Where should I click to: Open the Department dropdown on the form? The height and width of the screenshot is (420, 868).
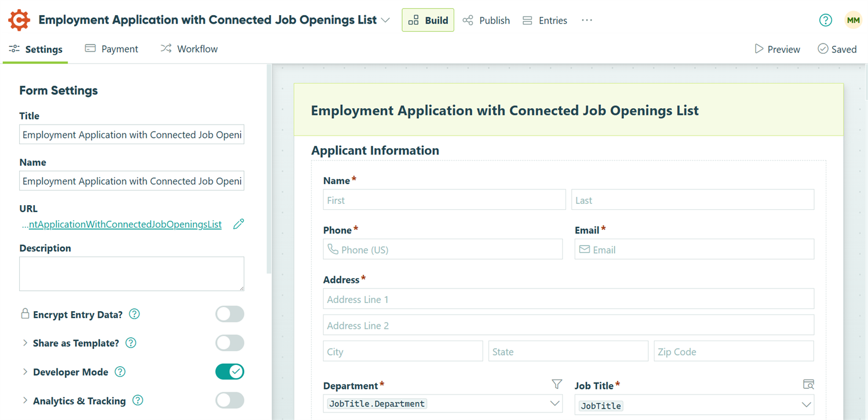click(x=443, y=403)
